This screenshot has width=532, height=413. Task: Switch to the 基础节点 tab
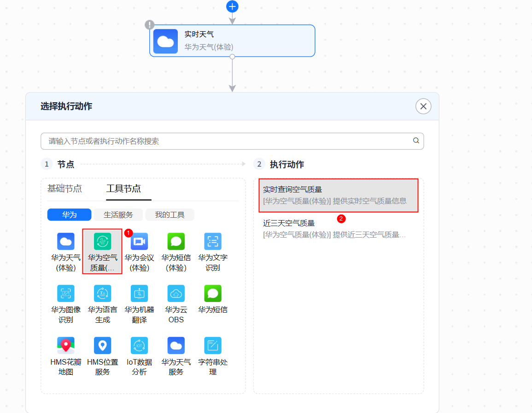pos(64,188)
